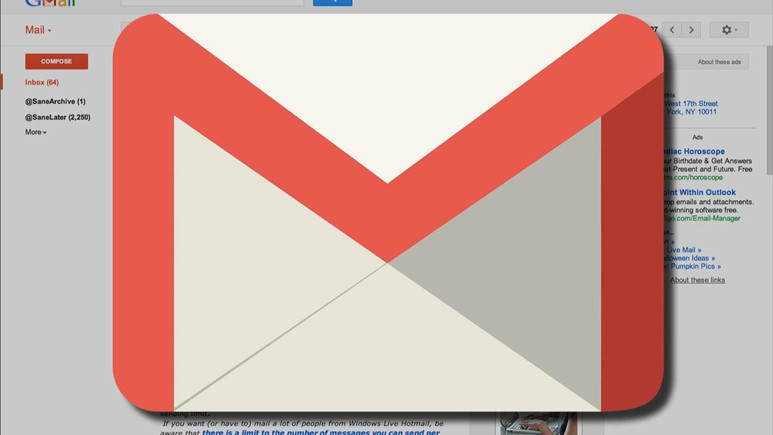Open the laptop photo thumbnail
Viewport: 773px width, 435px height.
(x=538, y=424)
